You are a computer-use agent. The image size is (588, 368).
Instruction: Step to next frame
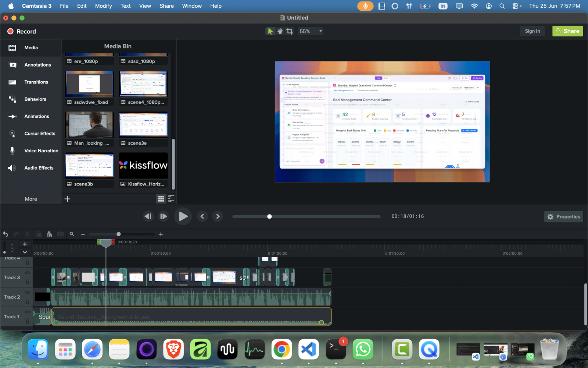164,216
